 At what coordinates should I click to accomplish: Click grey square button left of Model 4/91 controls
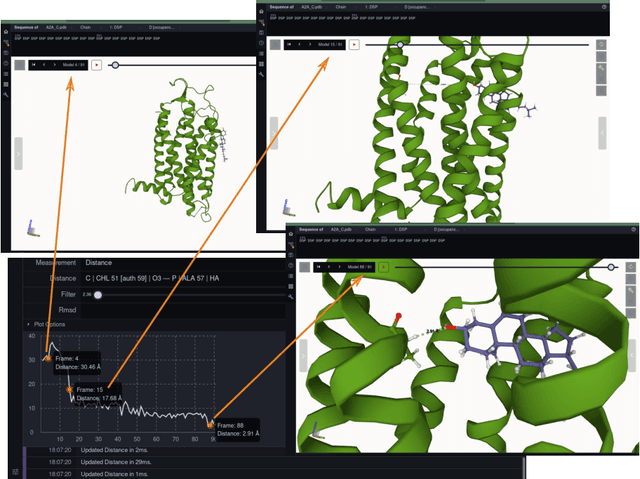tap(20, 65)
